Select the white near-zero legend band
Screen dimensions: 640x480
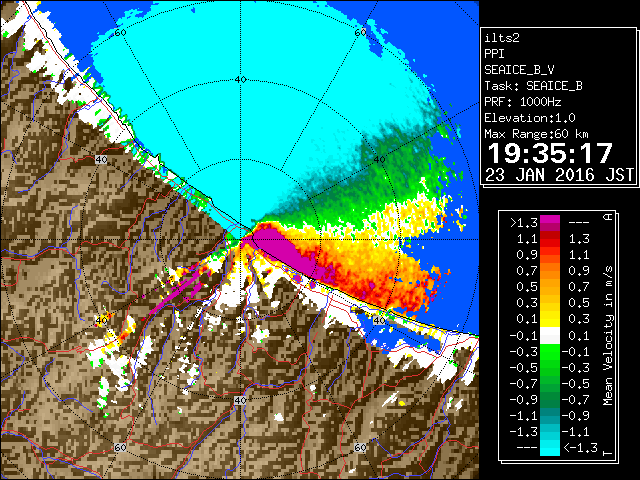pyautogui.click(x=550, y=336)
